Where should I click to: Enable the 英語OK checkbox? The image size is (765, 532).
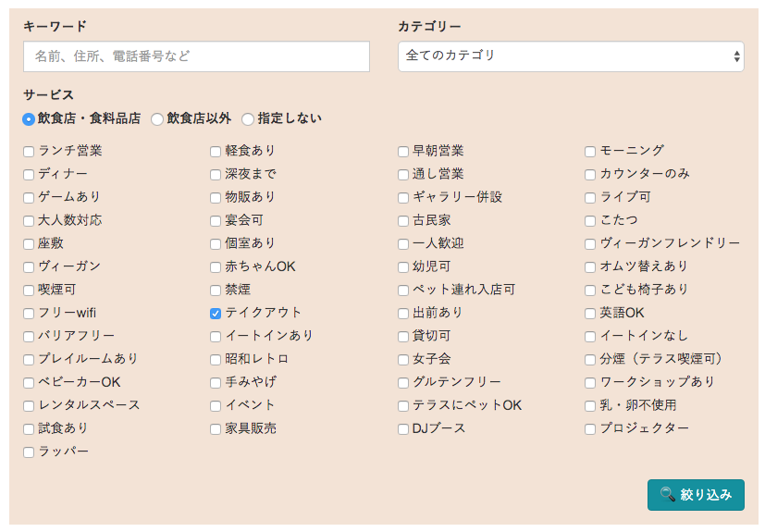590,314
